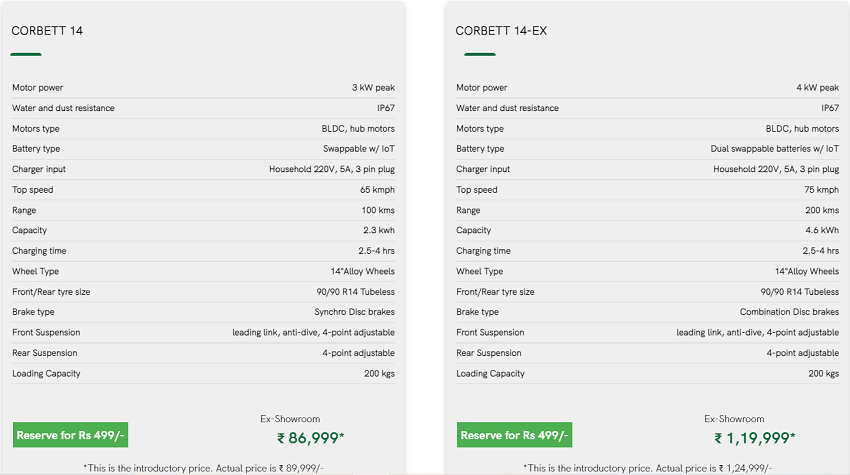Click the 3 kW peak motor power value
The height and width of the screenshot is (475, 850).
(373, 88)
